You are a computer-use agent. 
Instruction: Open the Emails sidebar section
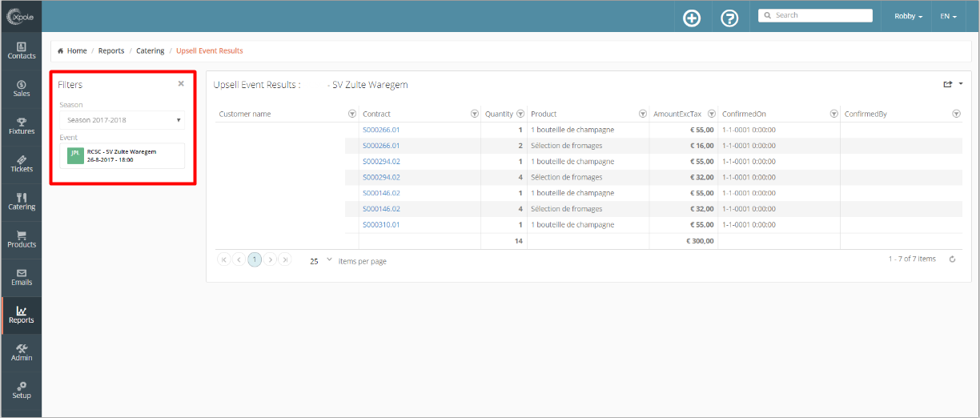[x=22, y=276]
